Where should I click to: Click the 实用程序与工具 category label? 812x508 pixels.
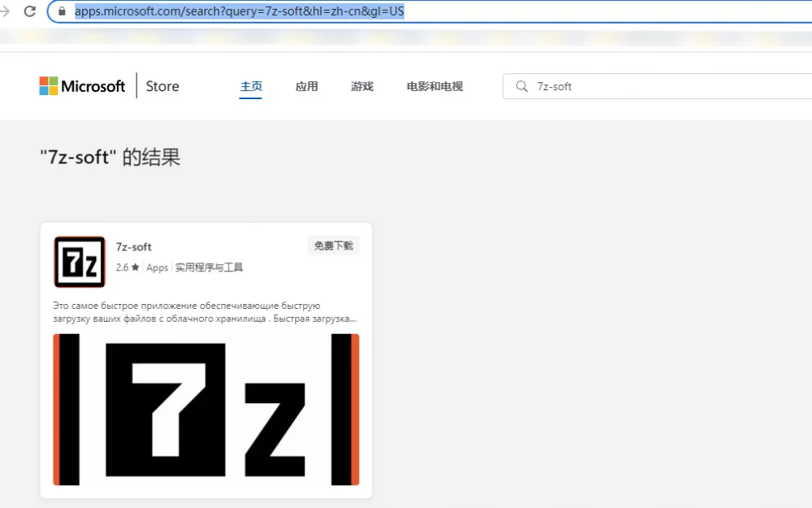[209, 267]
